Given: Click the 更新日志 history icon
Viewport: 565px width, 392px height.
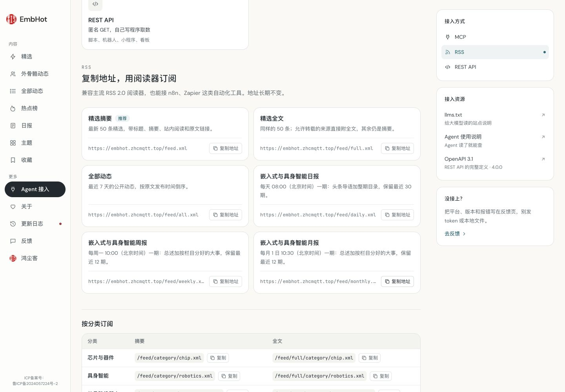Looking at the screenshot, I should [x=13, y=224].
